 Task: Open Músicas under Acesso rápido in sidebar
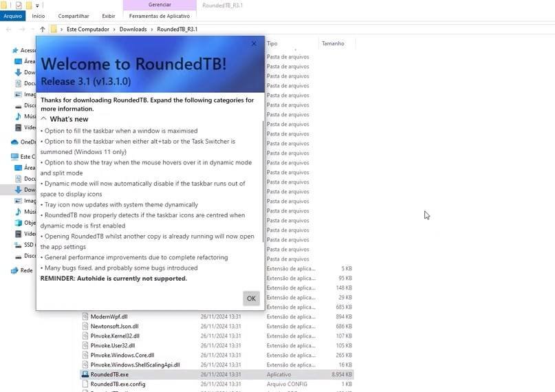coord(25,116)
